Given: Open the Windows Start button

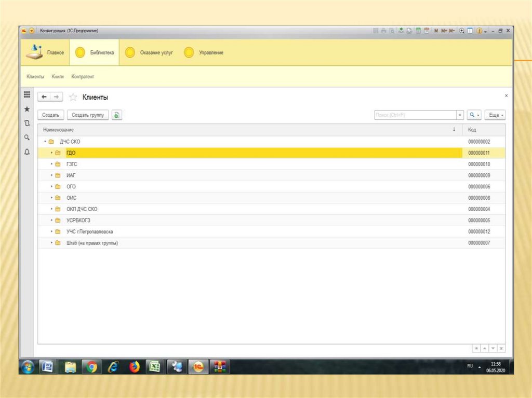Looking at the screenshot, I should click(x=28, y=367).
